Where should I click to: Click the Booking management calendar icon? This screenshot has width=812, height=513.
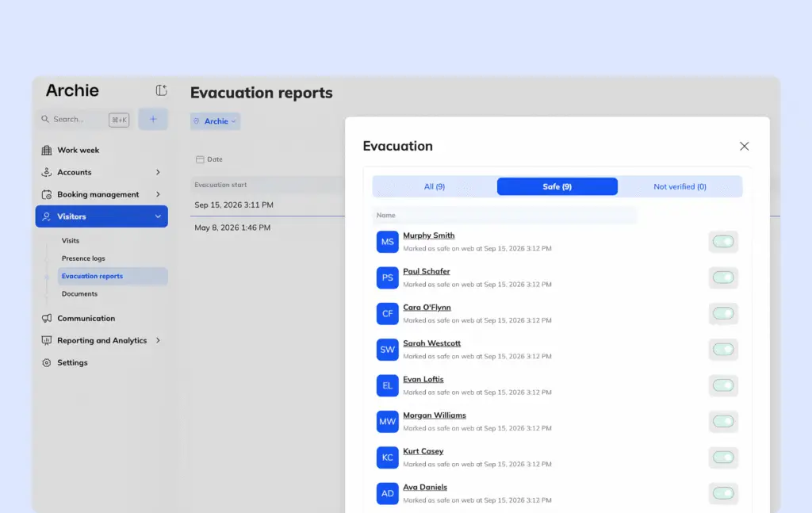tap(47, 194)
